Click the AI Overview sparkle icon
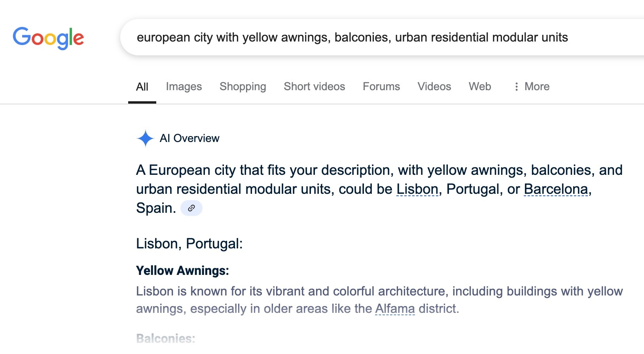Image resolution: width=644 pixels, height=354 pixels. click(x=145, y=138)
